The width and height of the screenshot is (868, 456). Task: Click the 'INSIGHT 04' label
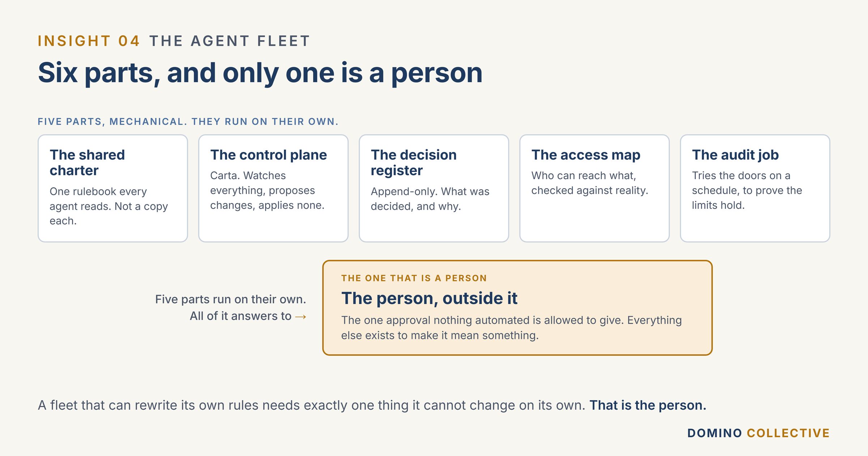89,41
